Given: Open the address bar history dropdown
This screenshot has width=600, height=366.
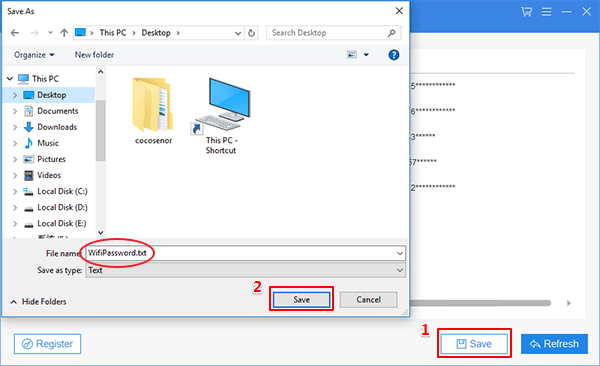Looking at the screenshot, I should (x=238, y=33).
